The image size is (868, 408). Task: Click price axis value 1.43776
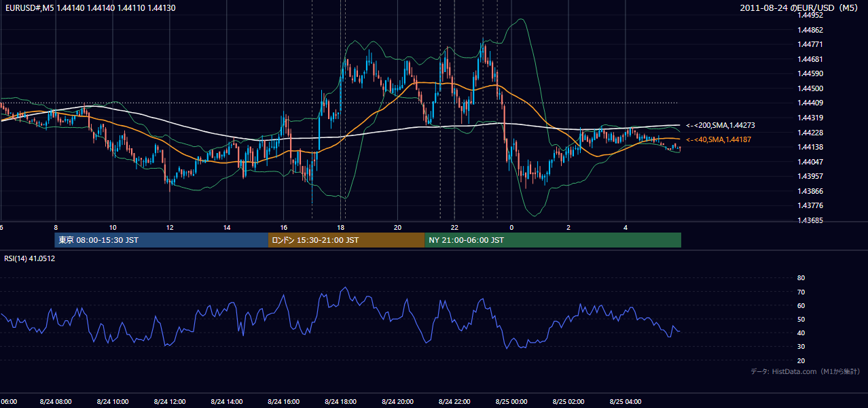click(x=811, y=205)
